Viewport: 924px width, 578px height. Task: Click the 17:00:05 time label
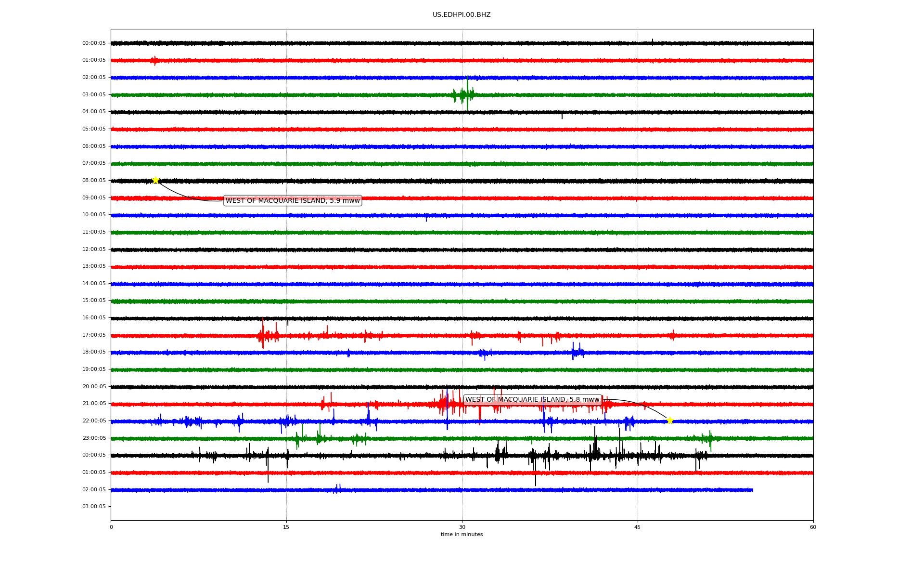click(94, 335)
